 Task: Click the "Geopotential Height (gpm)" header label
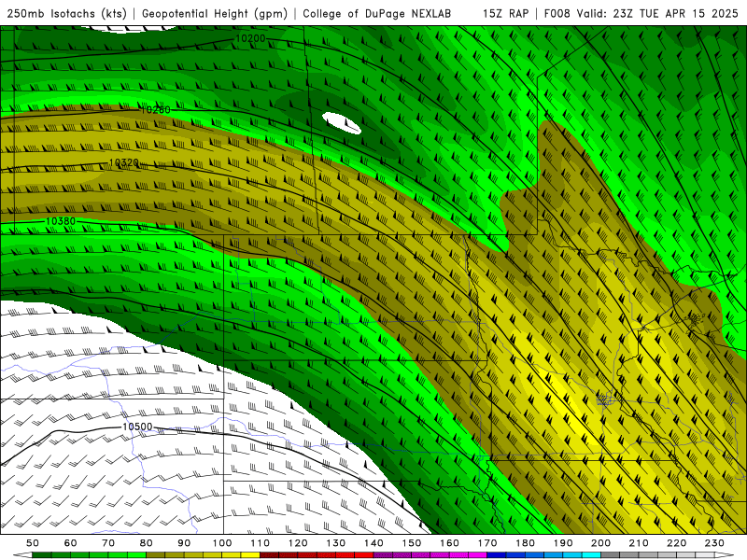(215, 14)
